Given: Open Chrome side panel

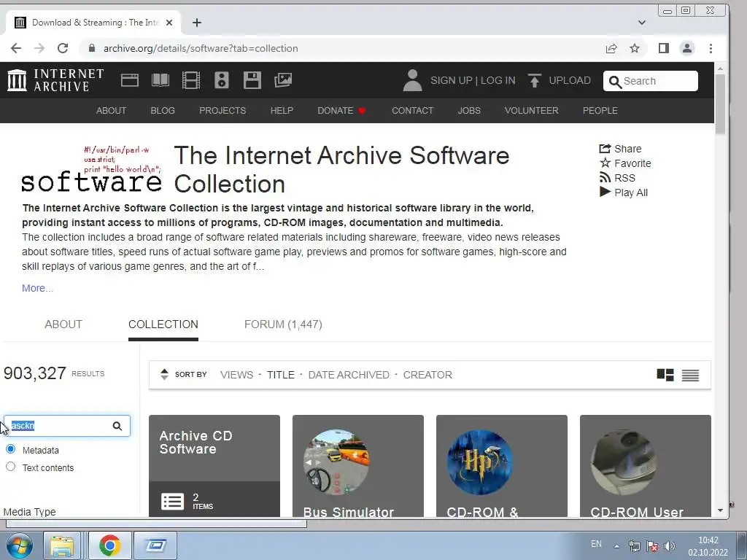Looking at the screenshot, I should 664,48.
